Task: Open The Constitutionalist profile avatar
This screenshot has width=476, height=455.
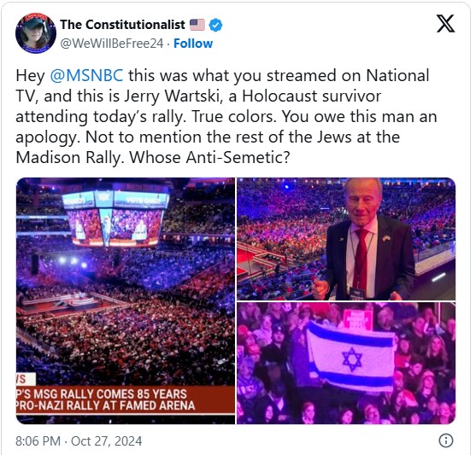Action: [x=36, y=33]
